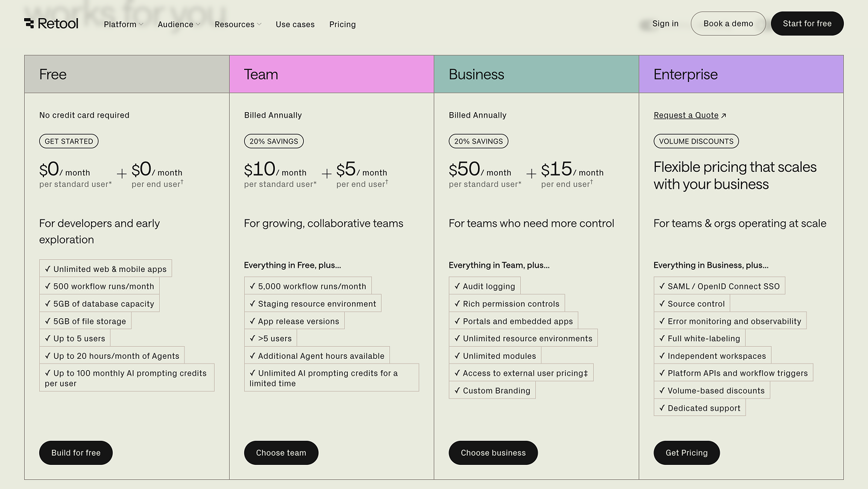Click the Choose business button

click(x=493, y=453)
